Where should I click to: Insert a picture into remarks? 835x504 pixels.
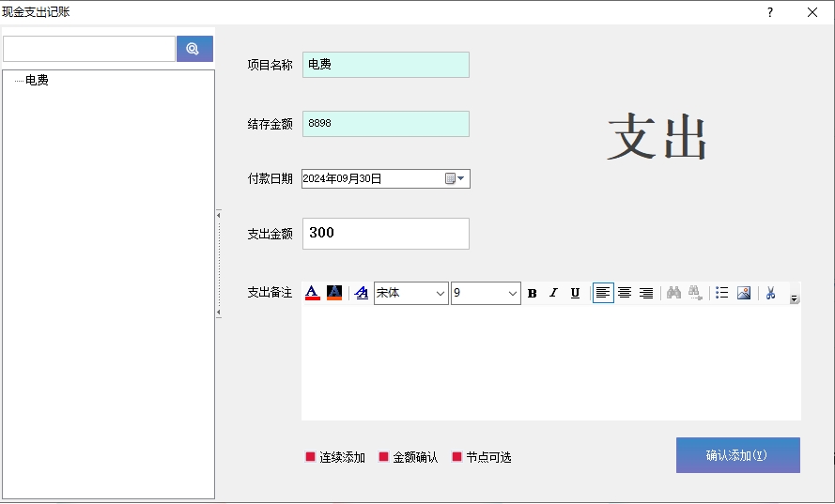click(x=744, y=293)
